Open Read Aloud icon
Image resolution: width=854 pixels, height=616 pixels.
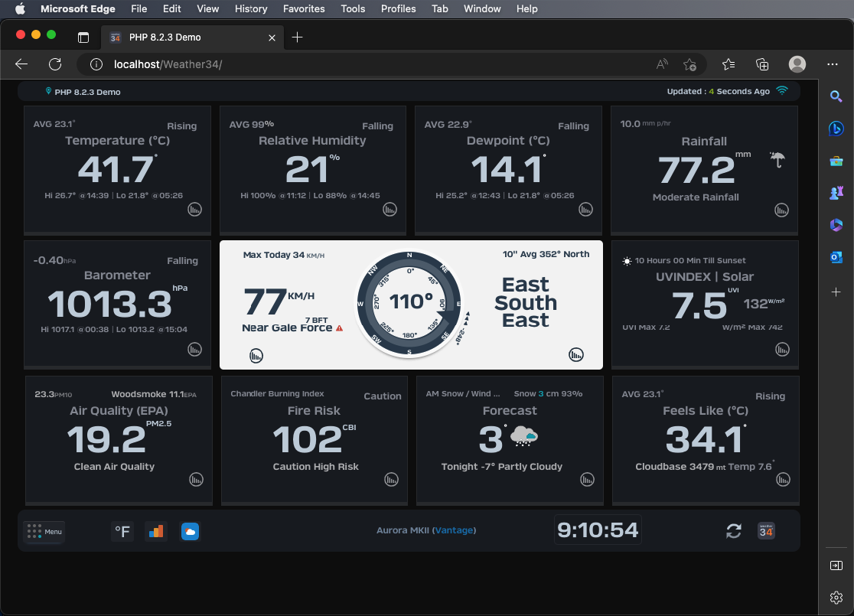(662, 64)
